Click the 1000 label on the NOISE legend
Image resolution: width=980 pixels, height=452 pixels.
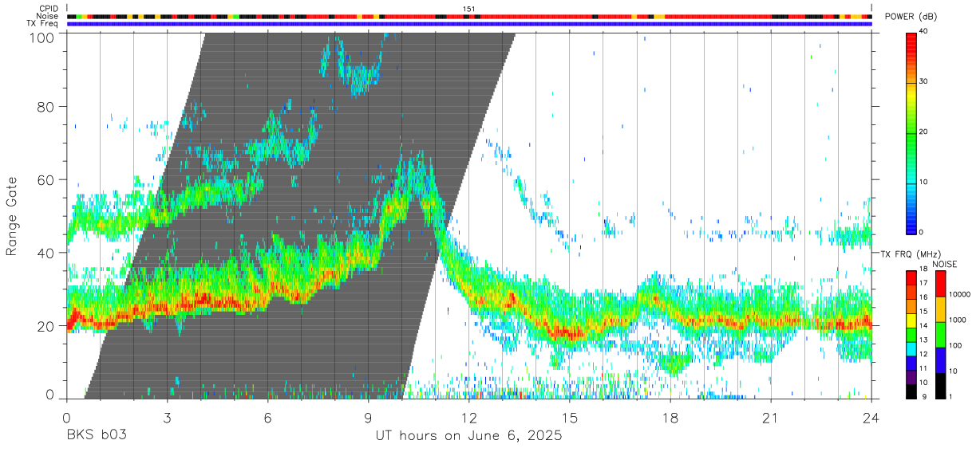pyautogui.click(x=958, y=320)
